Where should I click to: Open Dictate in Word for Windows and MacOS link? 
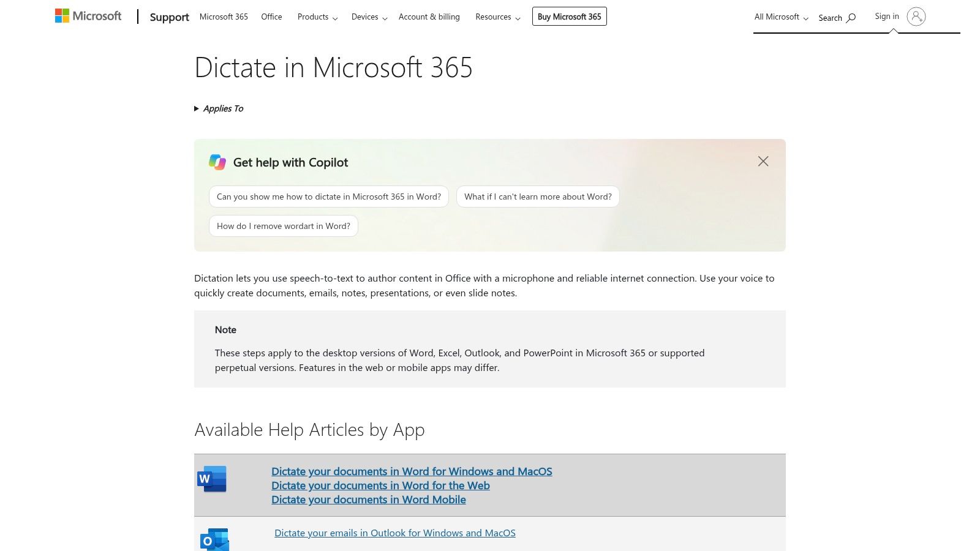click(412, 471)
